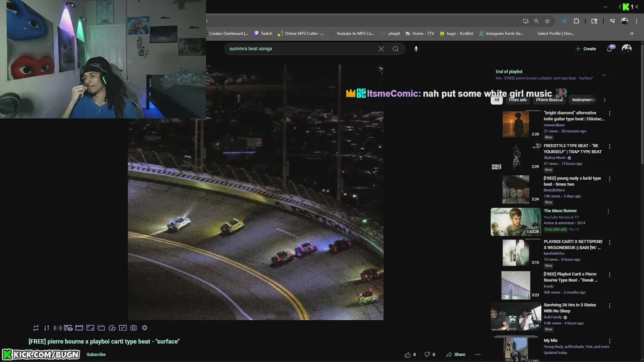The height and width of the screenshot is (362, 644).
Task: Open the Surviving 36 Hrs In 3 States thumbnail
Action: pos(516,316)
